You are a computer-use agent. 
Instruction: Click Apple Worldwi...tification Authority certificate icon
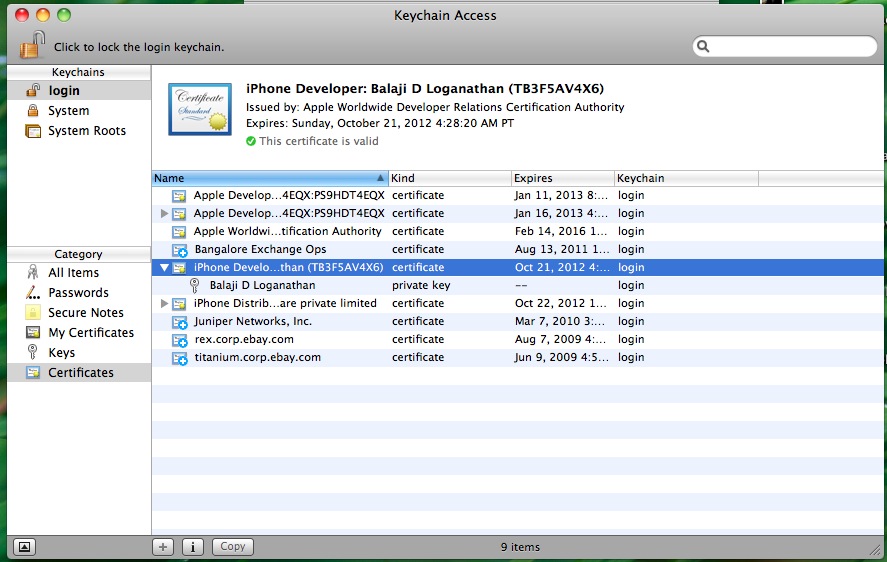[179, 232]
